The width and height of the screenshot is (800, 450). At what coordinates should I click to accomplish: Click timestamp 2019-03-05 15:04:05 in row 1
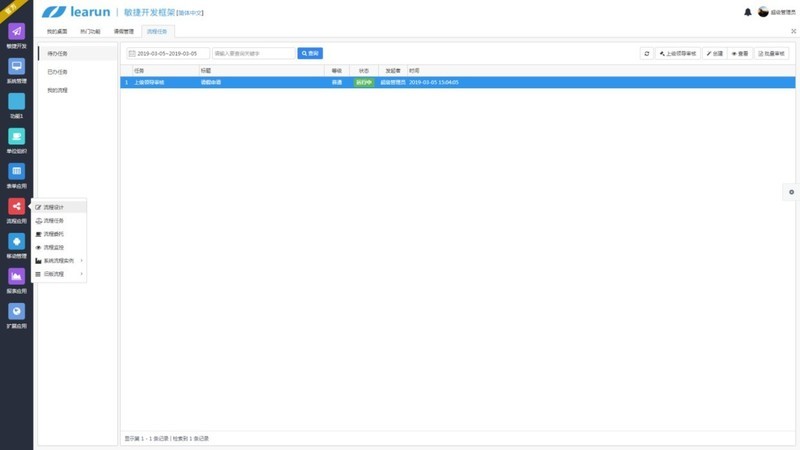[x=434, y=82]
